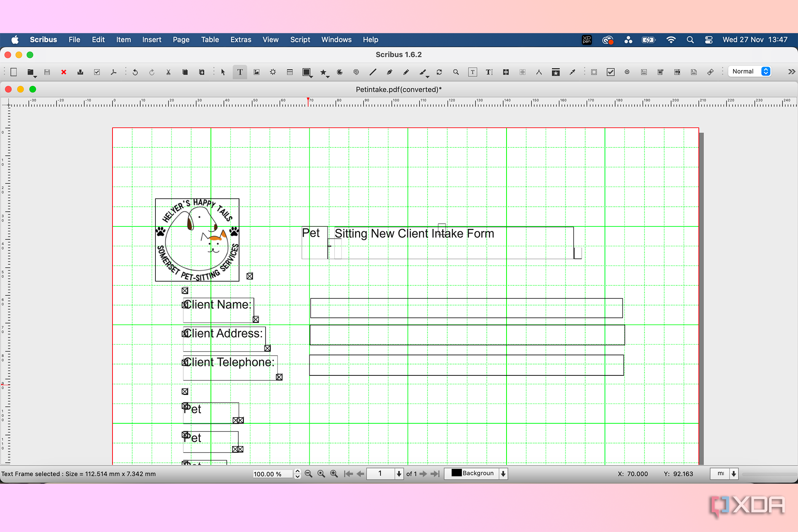Click the red Close document icon
Screen dimensions: 798x532
click(63, 72)
